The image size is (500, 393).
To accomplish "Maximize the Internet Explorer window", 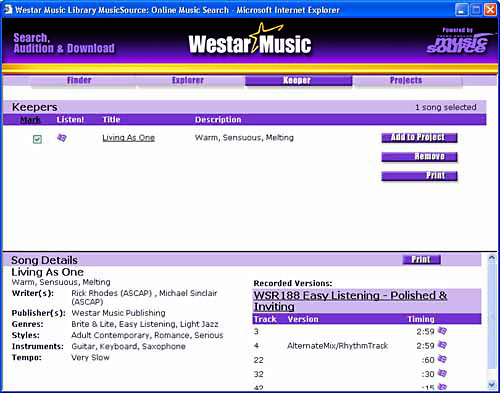I will click(x=476, y=10).
